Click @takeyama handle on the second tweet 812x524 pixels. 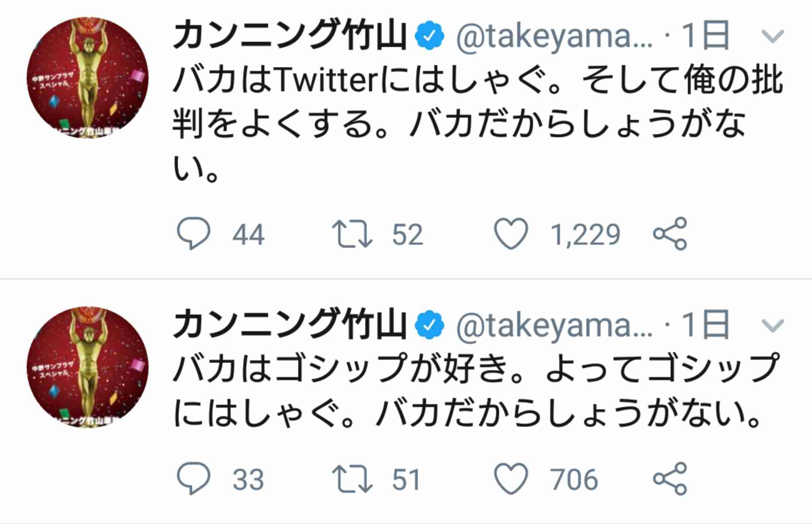[554, 326]
